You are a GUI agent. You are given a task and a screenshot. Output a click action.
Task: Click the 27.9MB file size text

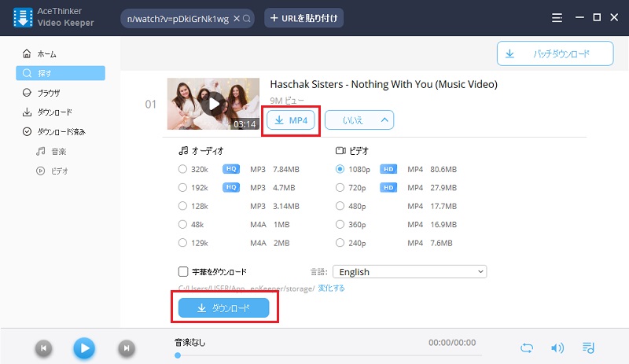[443, 188]
